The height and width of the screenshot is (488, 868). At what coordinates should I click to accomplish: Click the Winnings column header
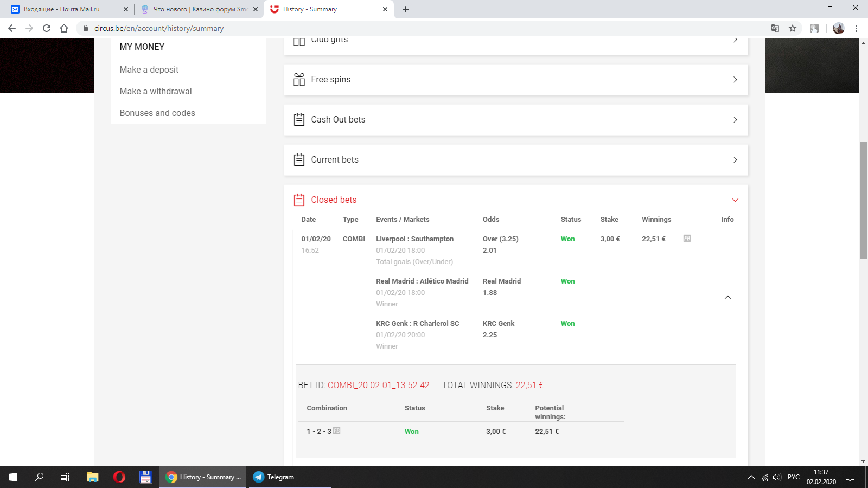[656, 220]
